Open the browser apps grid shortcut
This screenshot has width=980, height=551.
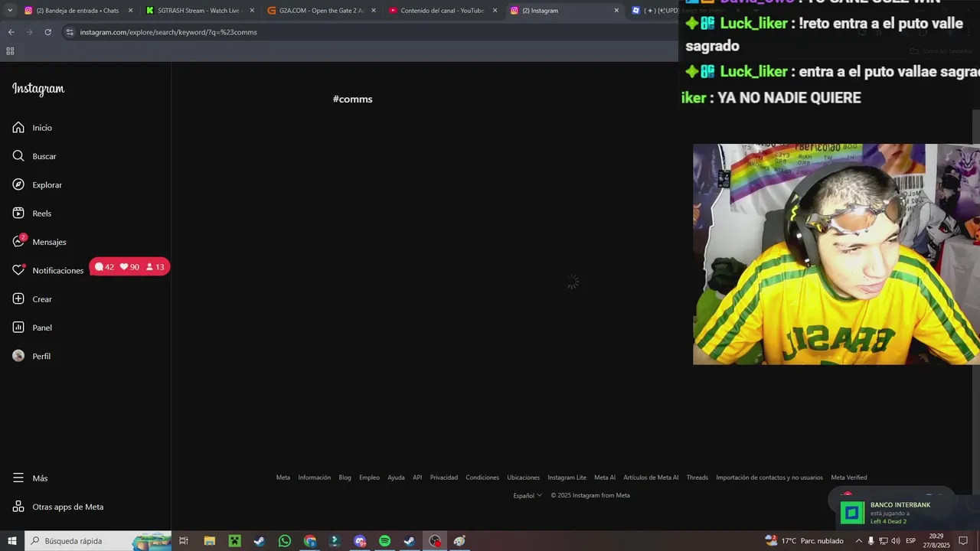[x=10, y=51]
